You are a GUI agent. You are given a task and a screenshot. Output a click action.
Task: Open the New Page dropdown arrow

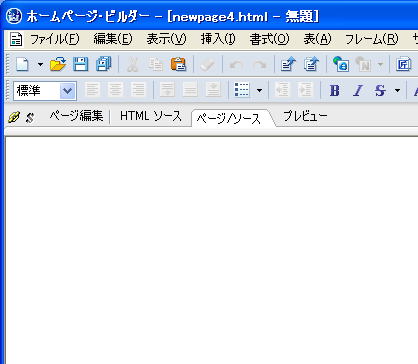(x=40, y=64)
